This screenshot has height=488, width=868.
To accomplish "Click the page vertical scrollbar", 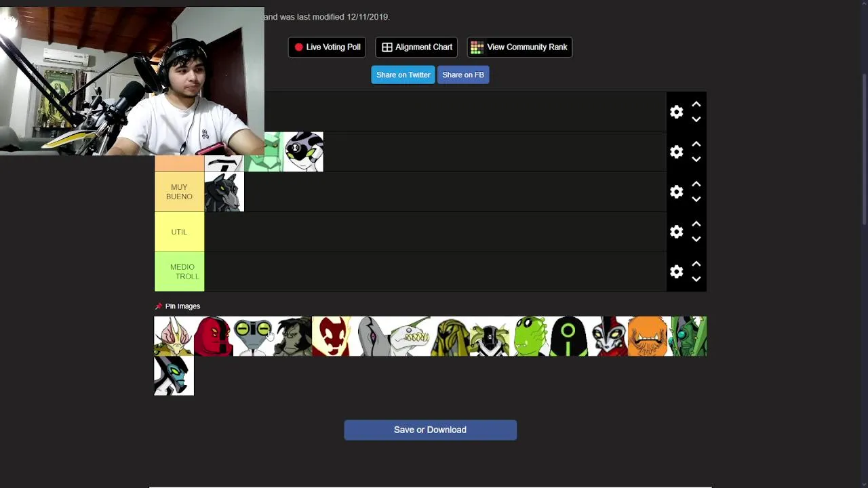I will (x=864, y=149).
